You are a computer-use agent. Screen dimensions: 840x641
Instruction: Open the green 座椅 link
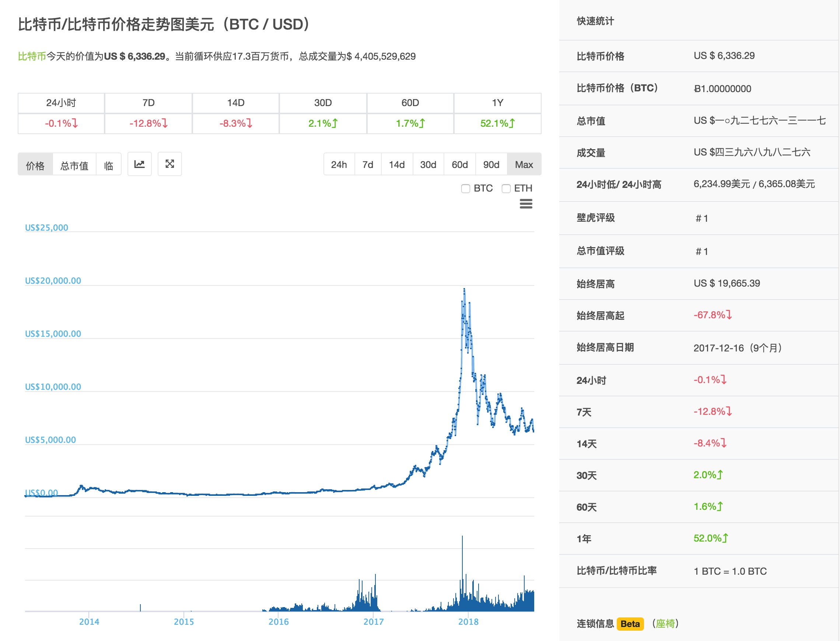(x=665, y=623)
